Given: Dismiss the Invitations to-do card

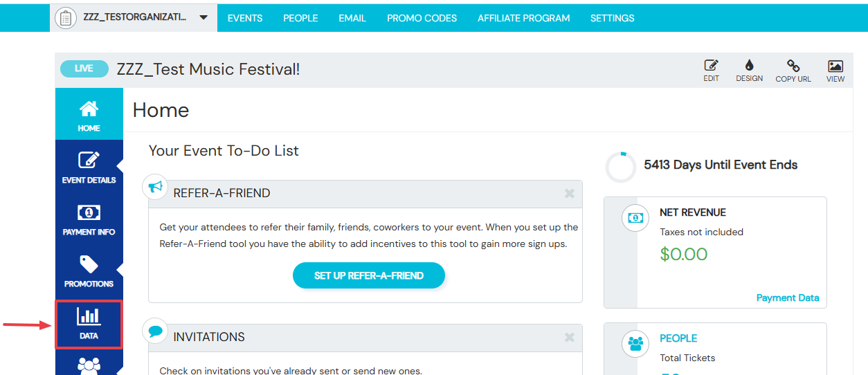Looking at the screenshot, I should coord(570,337).
